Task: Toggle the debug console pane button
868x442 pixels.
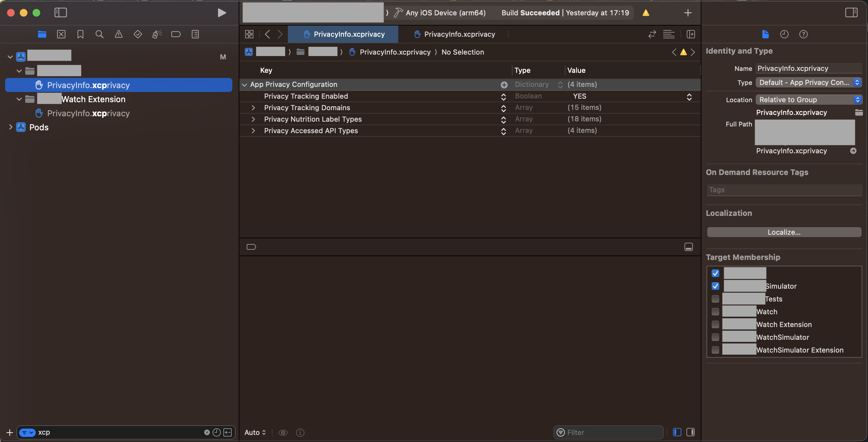Action: click(691, 432)
